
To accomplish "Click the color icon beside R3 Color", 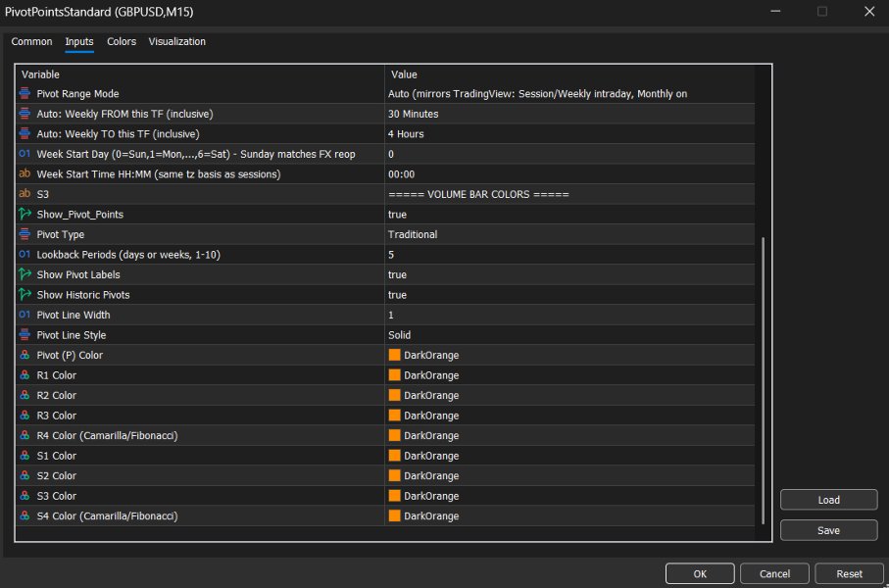I will [x=25, y=416].
